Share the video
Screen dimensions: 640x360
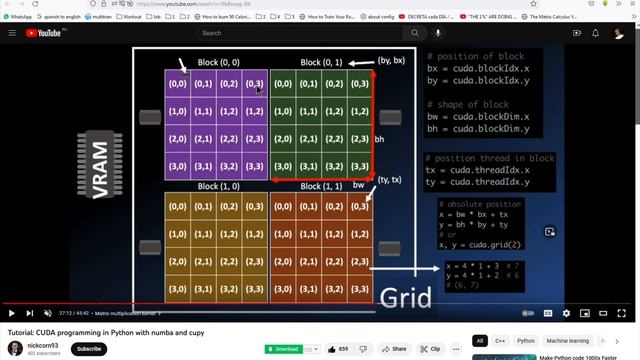[394, 349]
